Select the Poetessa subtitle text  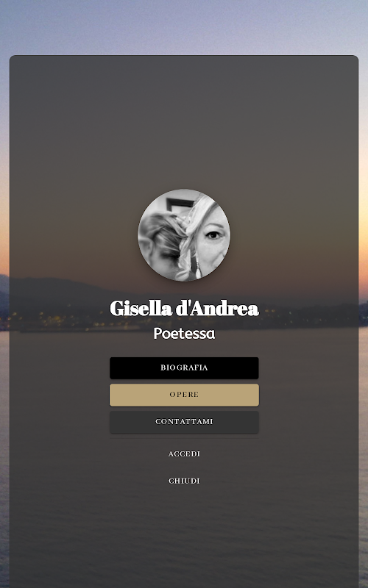[184, 334]
